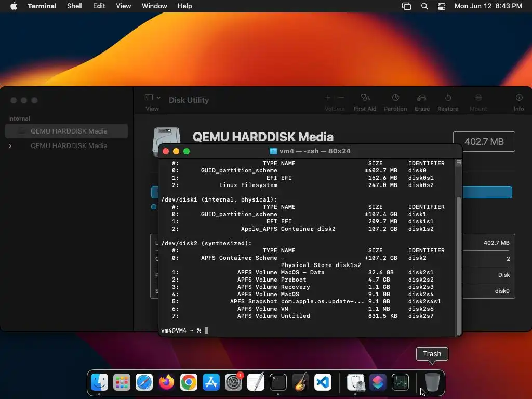The image size is (532, 399).
Task: Click the Terminal scroll marks icon
Action: click(x=459, y=163)
